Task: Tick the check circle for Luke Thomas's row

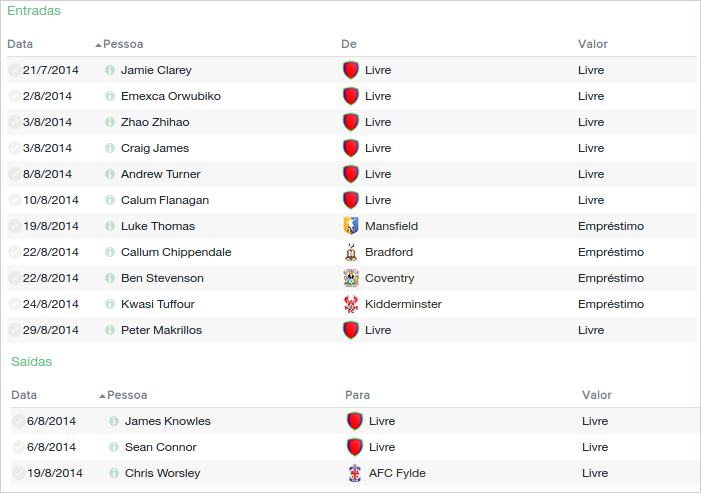Action: pos(14,226)
